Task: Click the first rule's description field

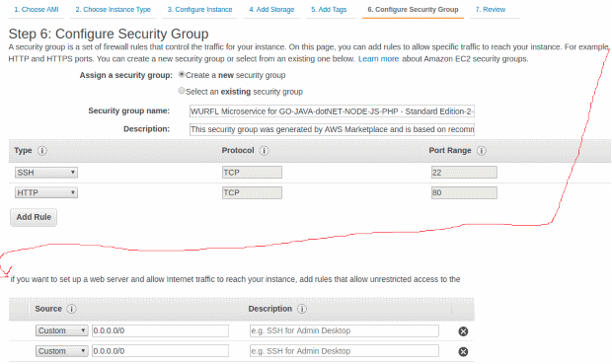Action: pyautogui.click(x=344, y=330)
